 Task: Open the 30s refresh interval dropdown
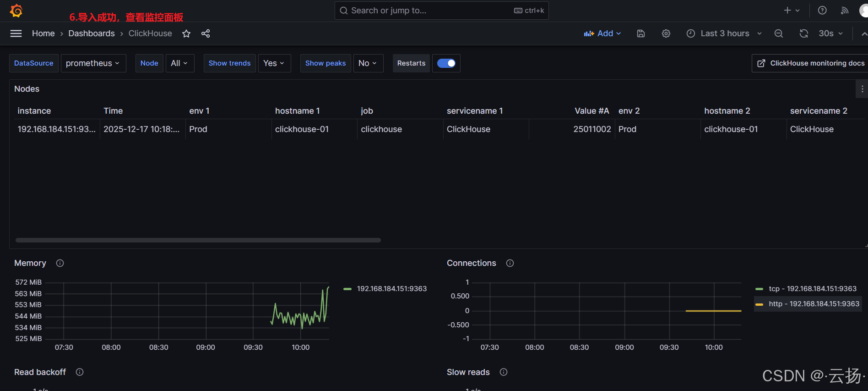830,33
